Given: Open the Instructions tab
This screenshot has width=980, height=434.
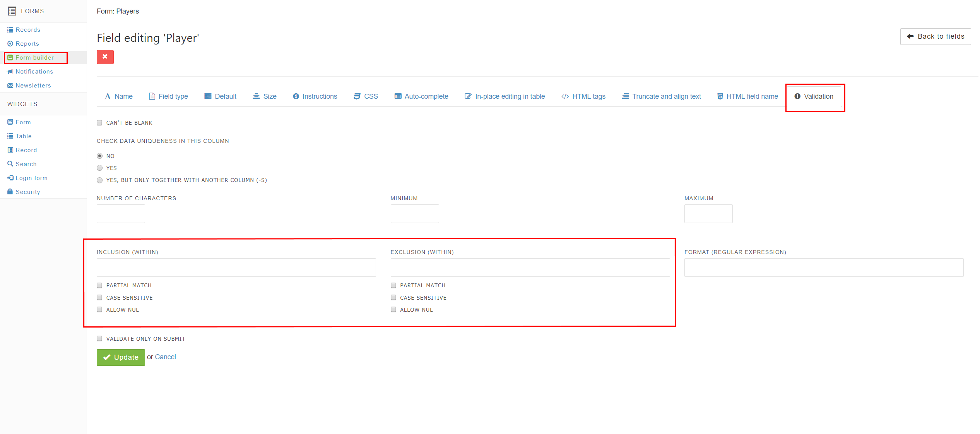Looking at the screenshot, I should [315, 96].
